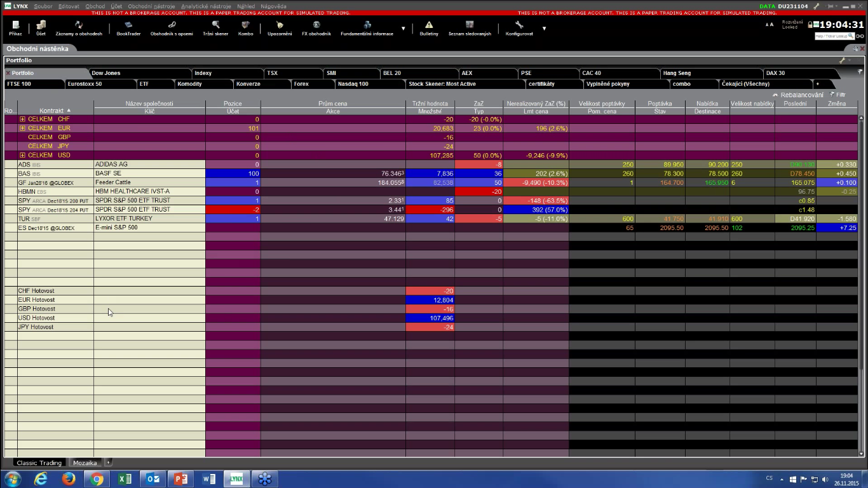Open Firefox from taskbar
The height and width of the screenshot is (488, 868).
pos(69,479)
